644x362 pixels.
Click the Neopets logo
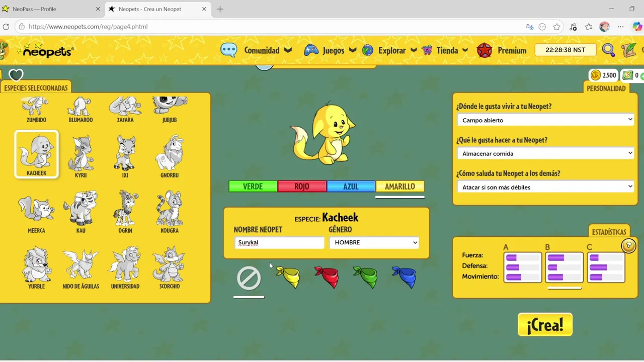coord(45,50)
